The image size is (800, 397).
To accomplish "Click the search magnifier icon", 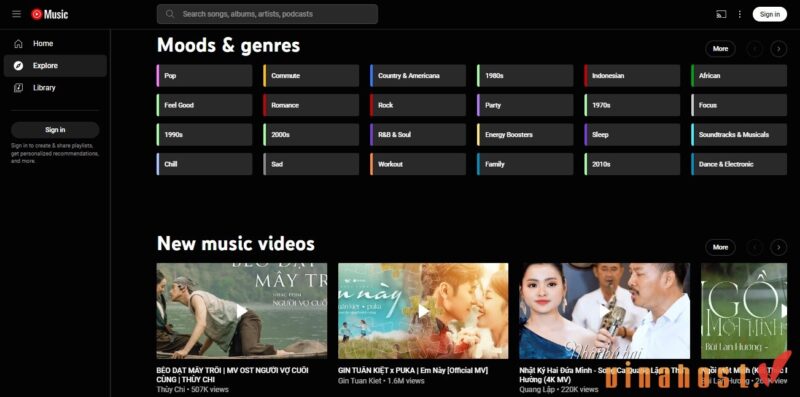I will tap(170, 14).
